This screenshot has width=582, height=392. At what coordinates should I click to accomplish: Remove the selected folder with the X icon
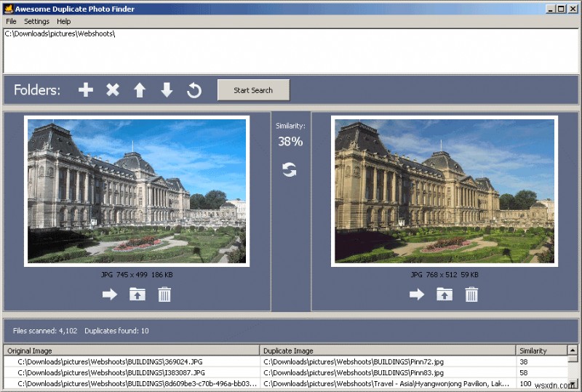click(x=113, y=90)
